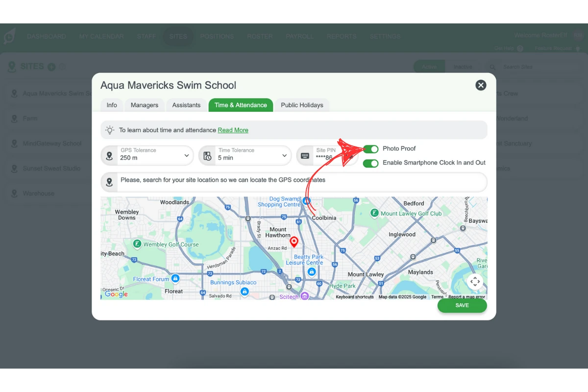Click the user avatar in background header

(578, 35)
